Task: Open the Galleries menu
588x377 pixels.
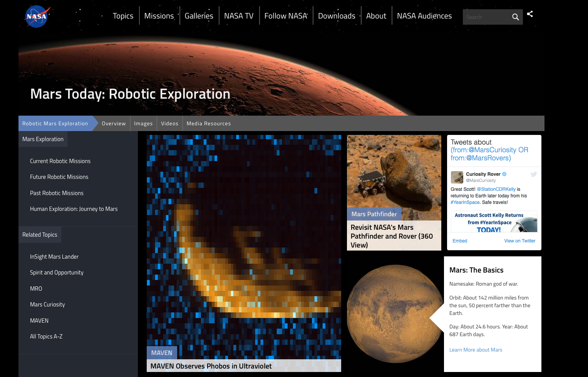Action: [x=199, y=16]
